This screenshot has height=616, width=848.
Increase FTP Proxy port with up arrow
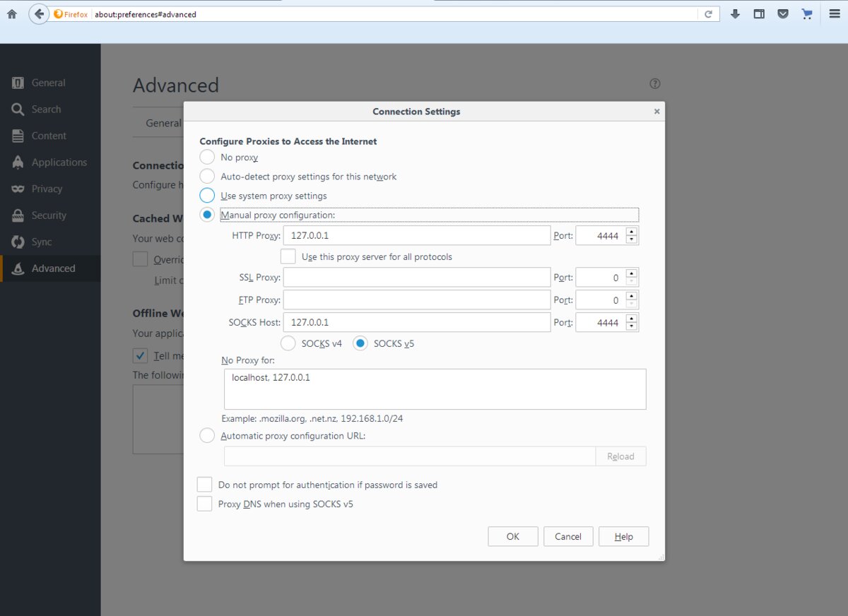632,295
